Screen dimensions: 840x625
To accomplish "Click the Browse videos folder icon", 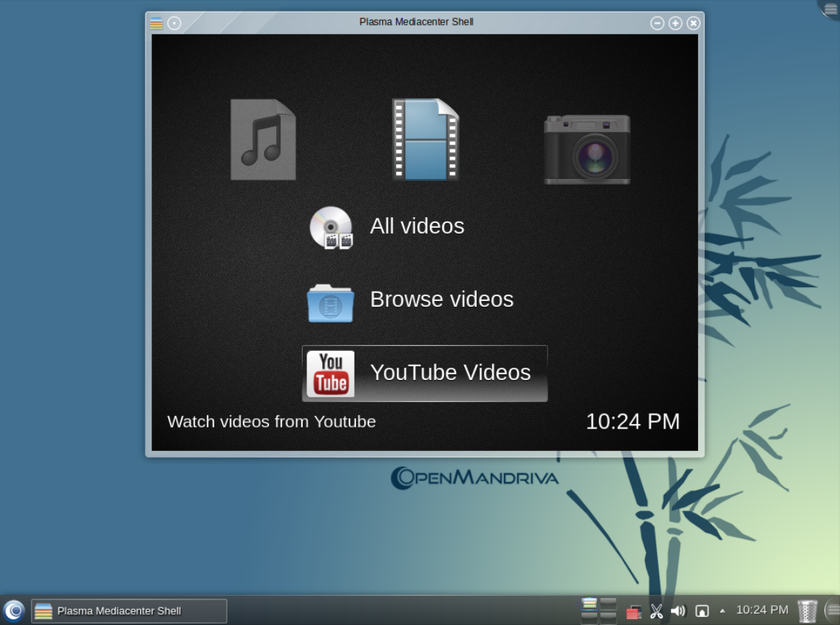I will point(330,302).
